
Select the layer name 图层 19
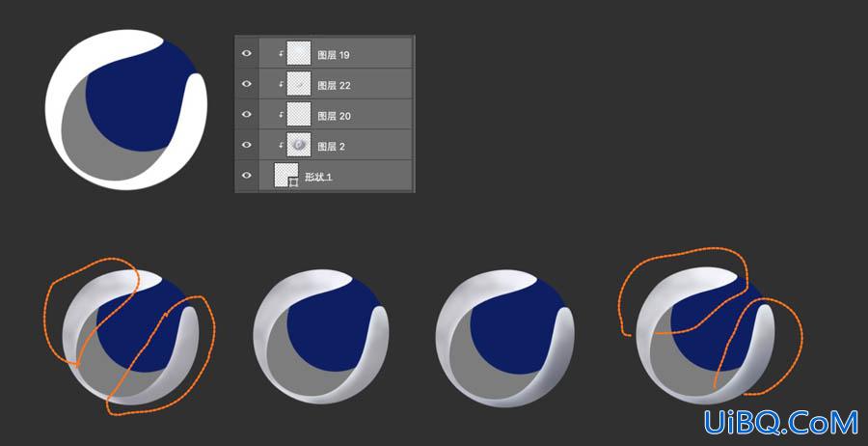click(334, 55)
